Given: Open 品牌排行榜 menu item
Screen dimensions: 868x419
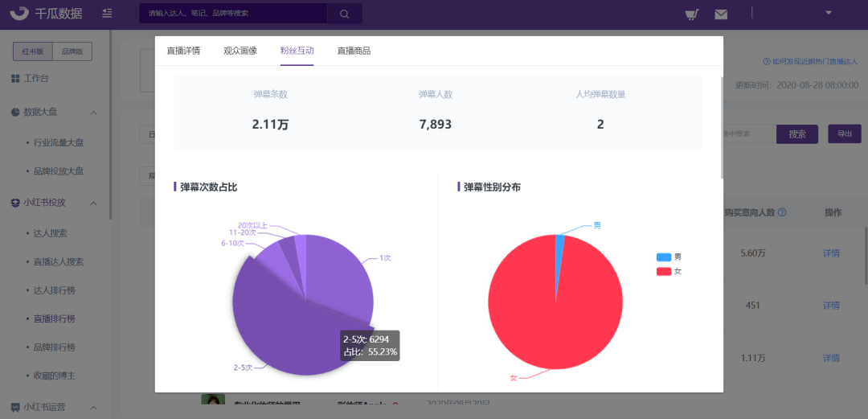Looking at the screenshot, I should pyautogui.click(x=55, y=347).
